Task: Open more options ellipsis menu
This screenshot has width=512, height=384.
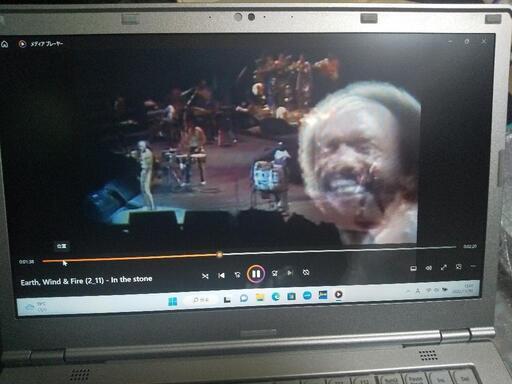Action: click(x=473, y=266)
